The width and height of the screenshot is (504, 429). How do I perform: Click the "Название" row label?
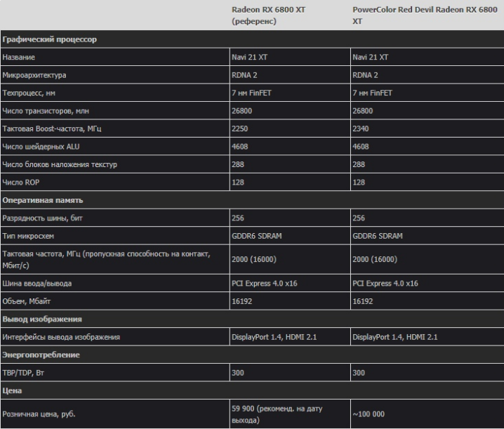click(x=19, y=58)
